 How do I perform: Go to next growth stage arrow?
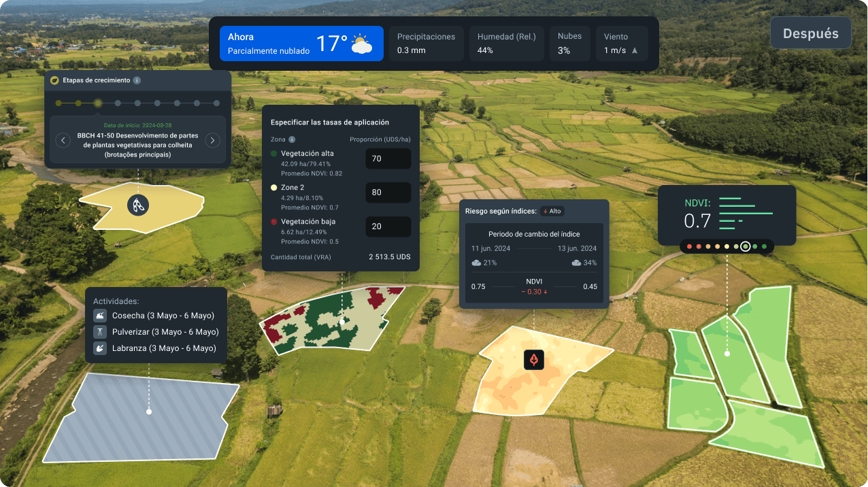212,140
